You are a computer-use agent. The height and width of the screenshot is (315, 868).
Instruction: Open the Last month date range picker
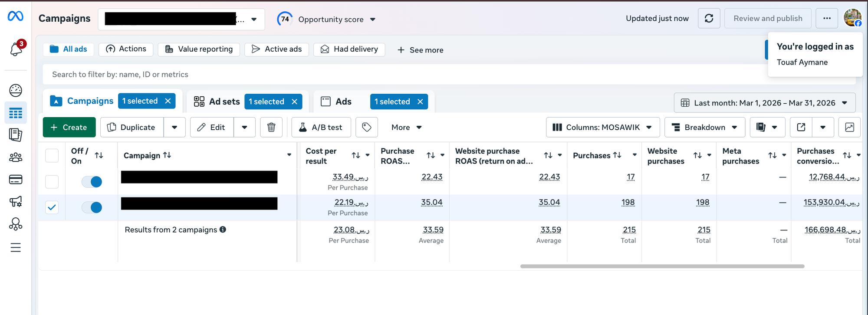point(764,103)
